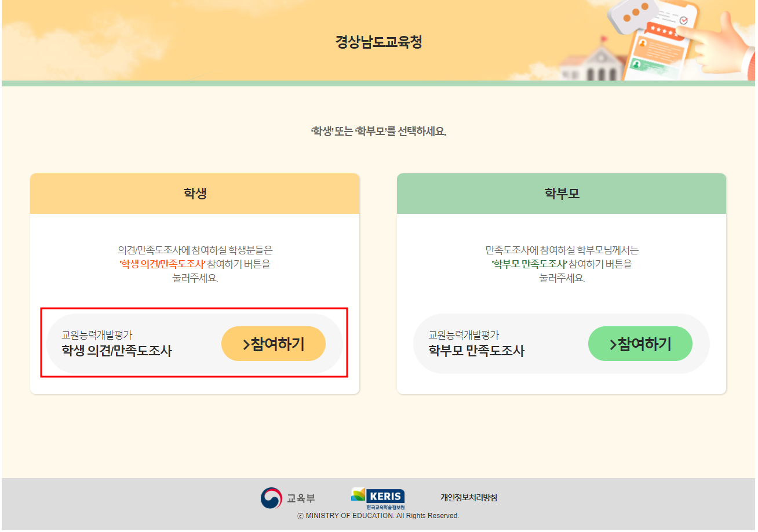This screenshot has height=532, width=758.
Task: Select the 학생 card header
Action: point(195,194)
